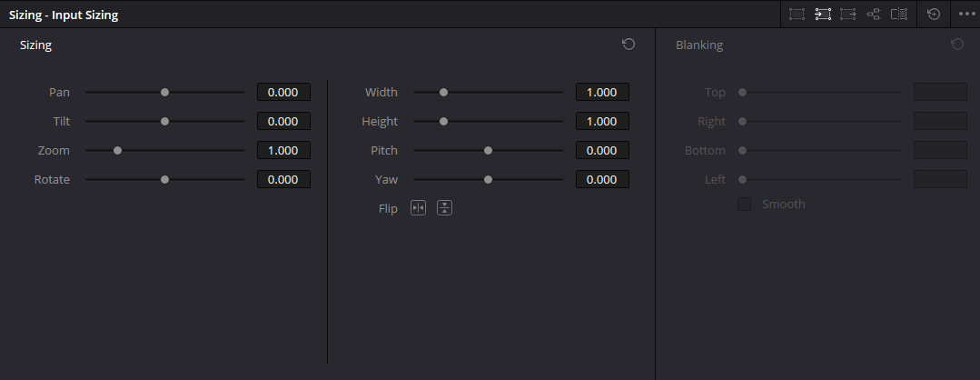Click the Blanking Right value field
This screenshot has height=380, width=980.
[x=941, y=122]
